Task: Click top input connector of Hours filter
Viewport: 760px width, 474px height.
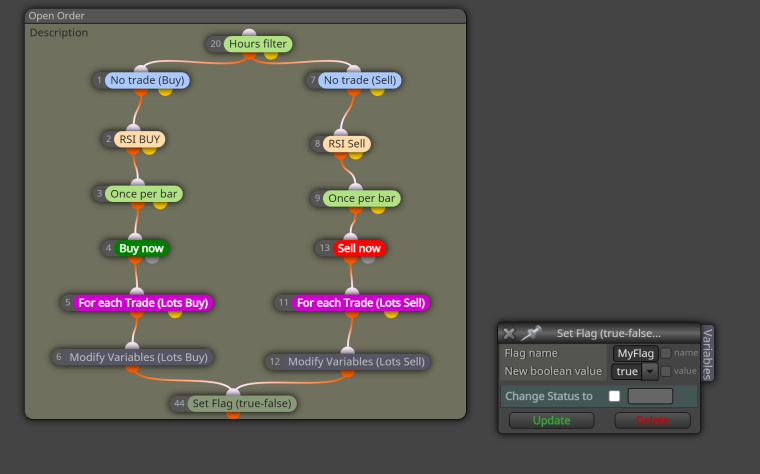Action: point(249,33)
